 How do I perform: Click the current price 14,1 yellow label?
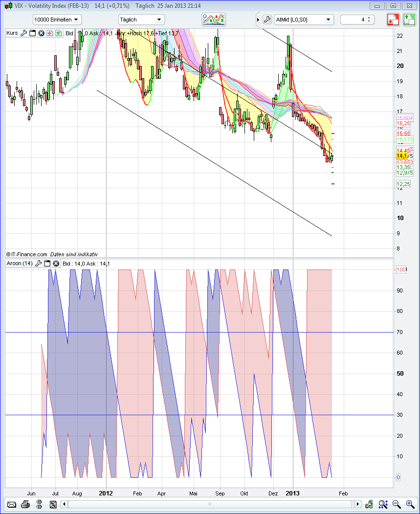pyautogui.click(x=401, y=156)
